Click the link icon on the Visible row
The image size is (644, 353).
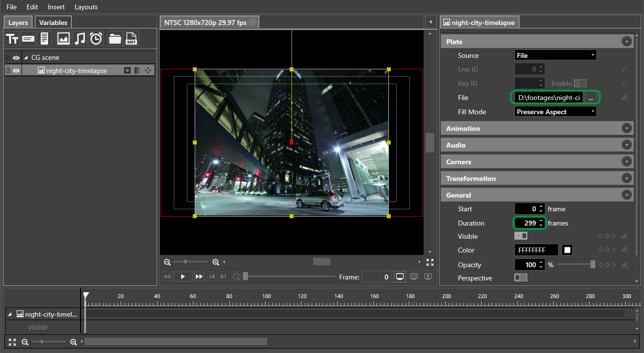tap(624, 236)
